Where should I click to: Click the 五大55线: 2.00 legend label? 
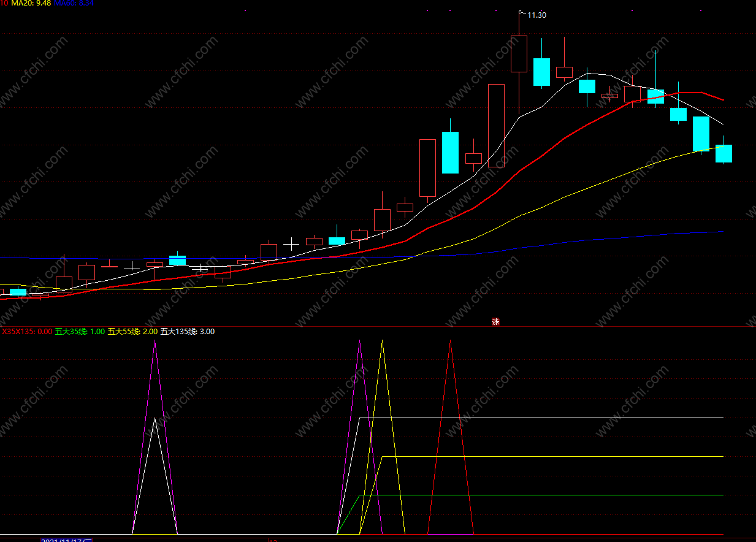point(132,331)
